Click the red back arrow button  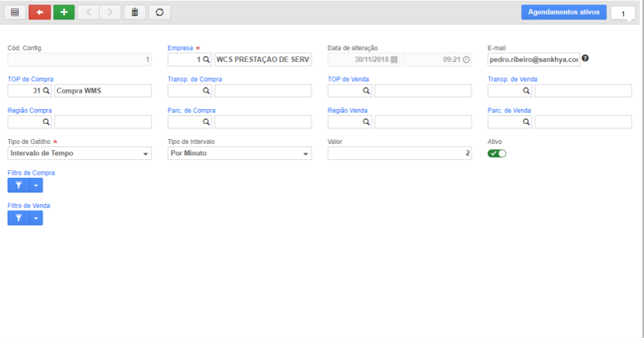point(39,12)
